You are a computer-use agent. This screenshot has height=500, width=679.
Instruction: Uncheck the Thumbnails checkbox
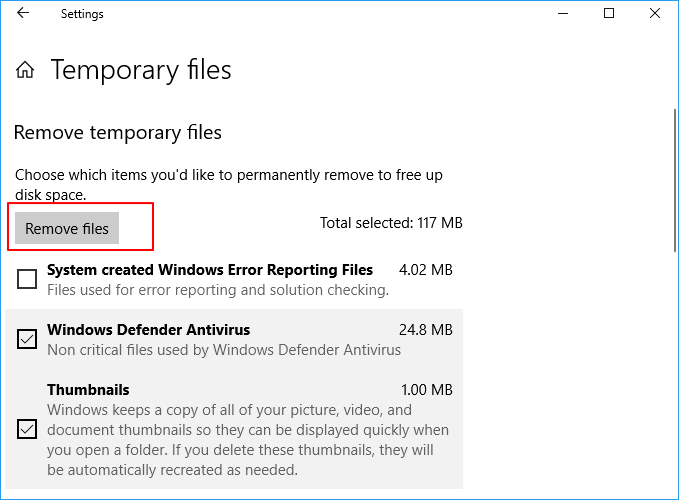27,429
